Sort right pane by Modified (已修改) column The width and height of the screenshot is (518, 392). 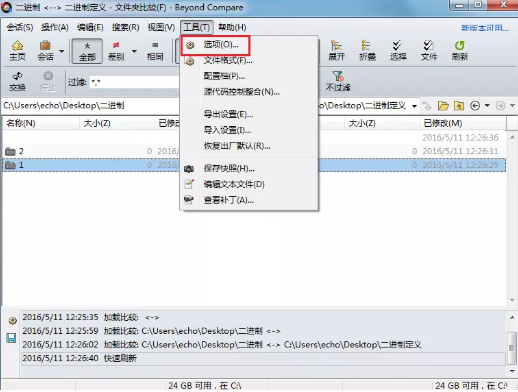(x=463, y=124)
